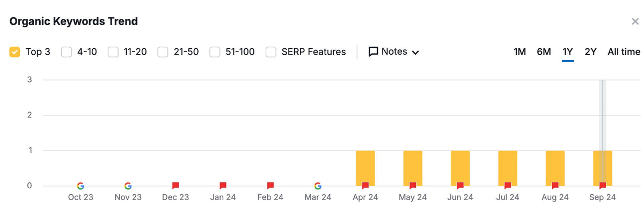Enable the SERP Features checkbox
Screen dimensions: 644x214
point(272,52)
